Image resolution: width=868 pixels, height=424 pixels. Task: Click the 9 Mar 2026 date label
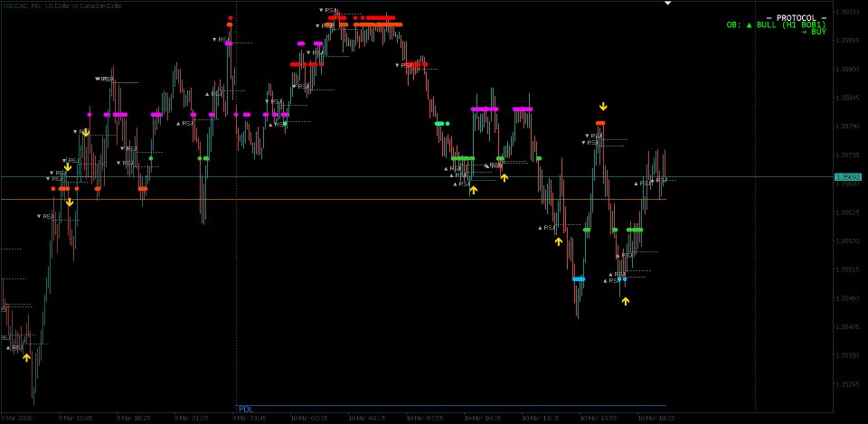click(16, 418)
